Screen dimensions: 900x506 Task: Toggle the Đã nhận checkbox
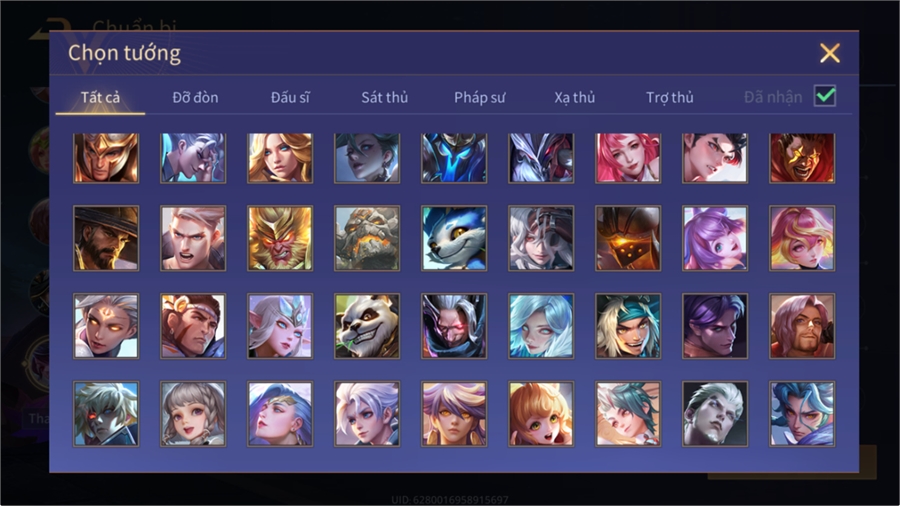point(825,96)
